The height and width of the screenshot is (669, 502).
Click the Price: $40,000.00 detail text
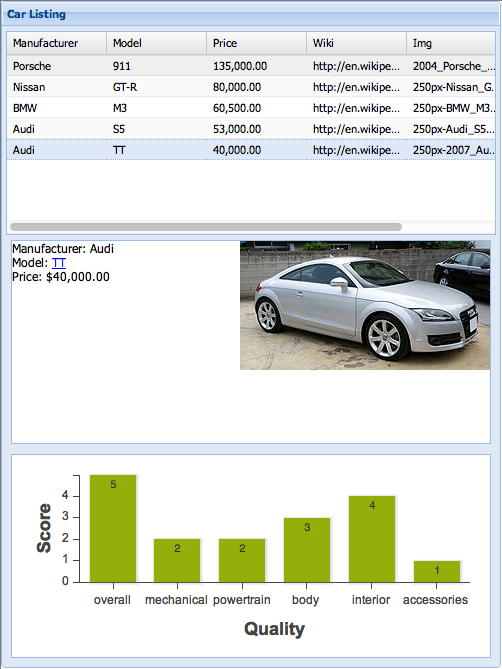pos(61,277)
